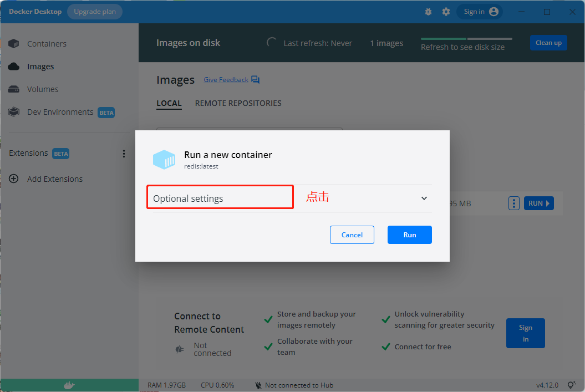This screenshot has width=585, height=392.
Task: Click the Dev Environments BETA badge
Action: coord(106,113)
